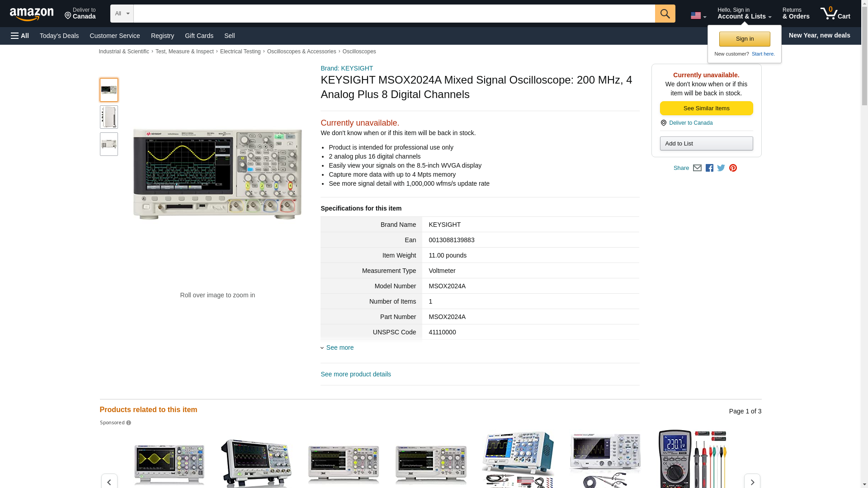Open the Brand: KEYSIGHT link
868x488 pixels.
[x=347, y=68]
